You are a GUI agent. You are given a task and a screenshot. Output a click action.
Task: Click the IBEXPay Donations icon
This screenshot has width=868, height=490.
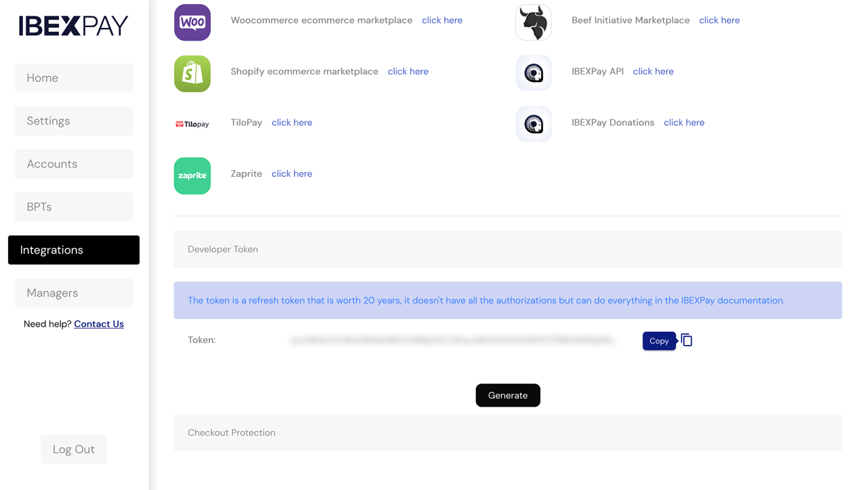[x=533, y=123]
